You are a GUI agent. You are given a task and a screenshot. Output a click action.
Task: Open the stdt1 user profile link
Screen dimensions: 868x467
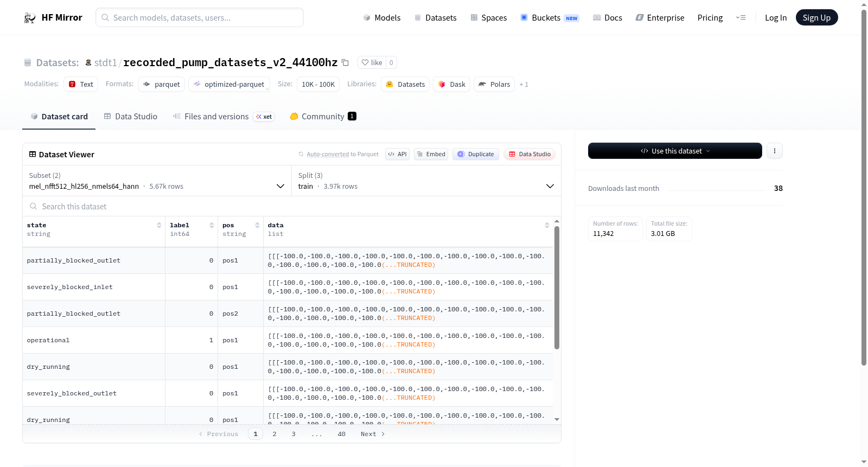pyautogui.click(x=106, y=62)
